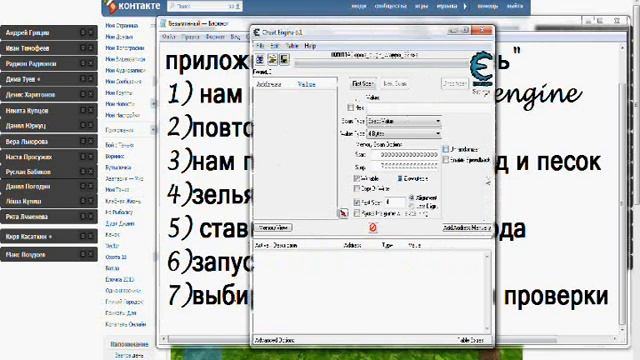This screenshot has width=640, height=360.
Task: Open the Scan Type dropdown
Action: [x=404, y=121]
